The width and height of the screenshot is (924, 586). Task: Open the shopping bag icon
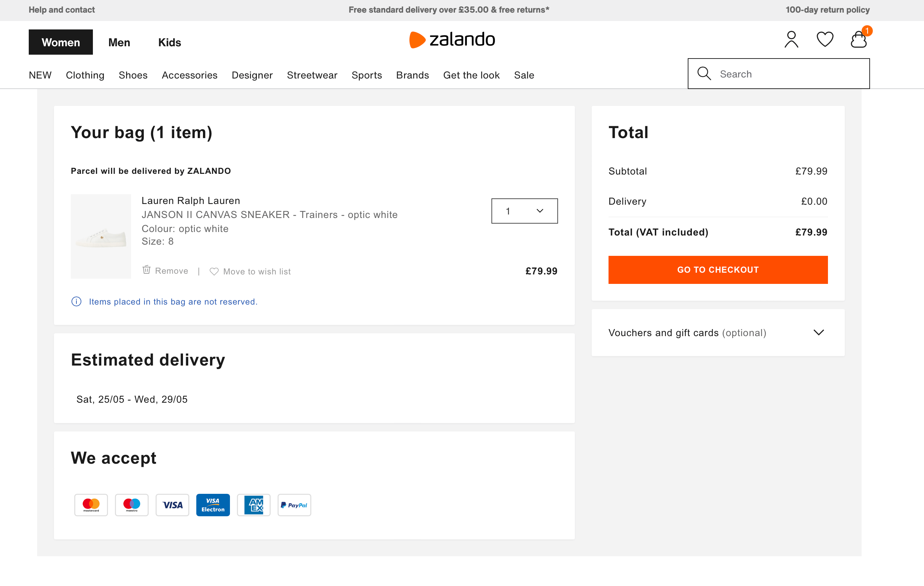[859, 40]
